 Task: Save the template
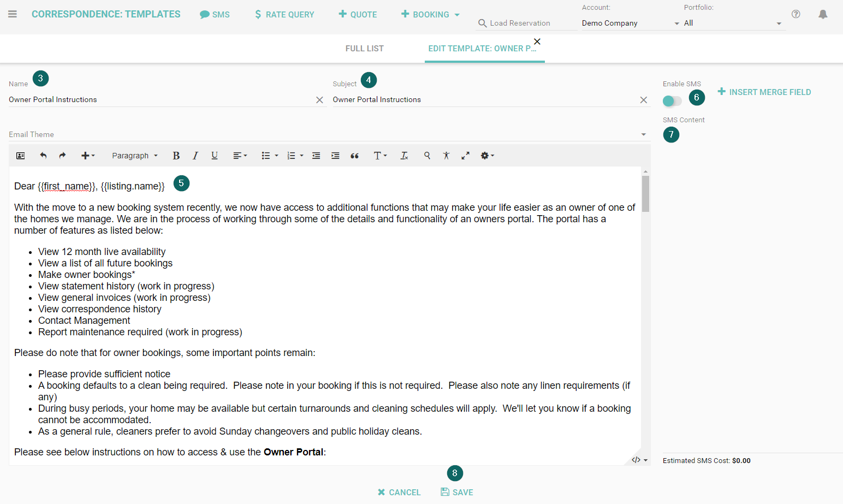coord(457,492)
